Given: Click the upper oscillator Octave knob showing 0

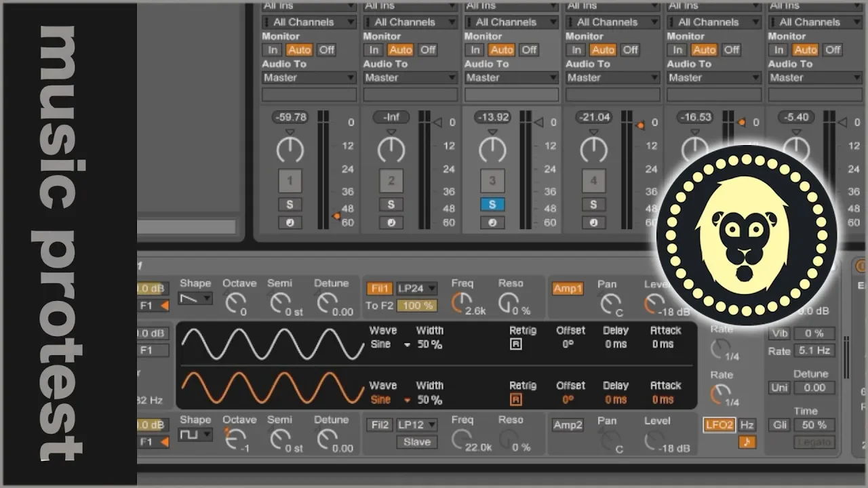Looking at the screenshot, I should [x=235, y=302].
